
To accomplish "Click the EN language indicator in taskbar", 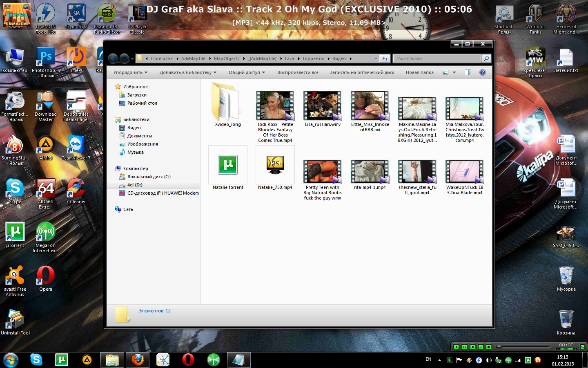I will (x=428, y=359).
